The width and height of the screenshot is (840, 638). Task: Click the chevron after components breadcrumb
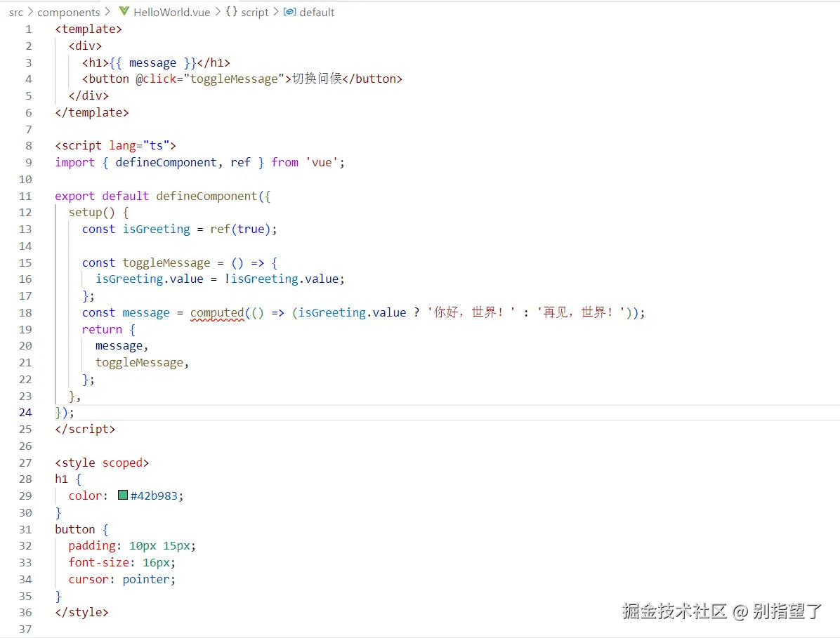[x=107, y=12]
